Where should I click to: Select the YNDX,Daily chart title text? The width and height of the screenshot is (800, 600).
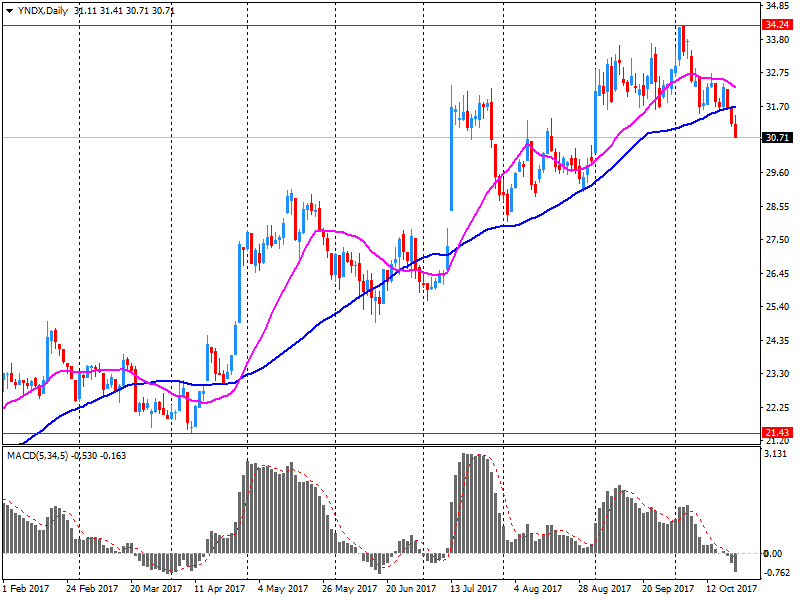click(x=43, y=11)
